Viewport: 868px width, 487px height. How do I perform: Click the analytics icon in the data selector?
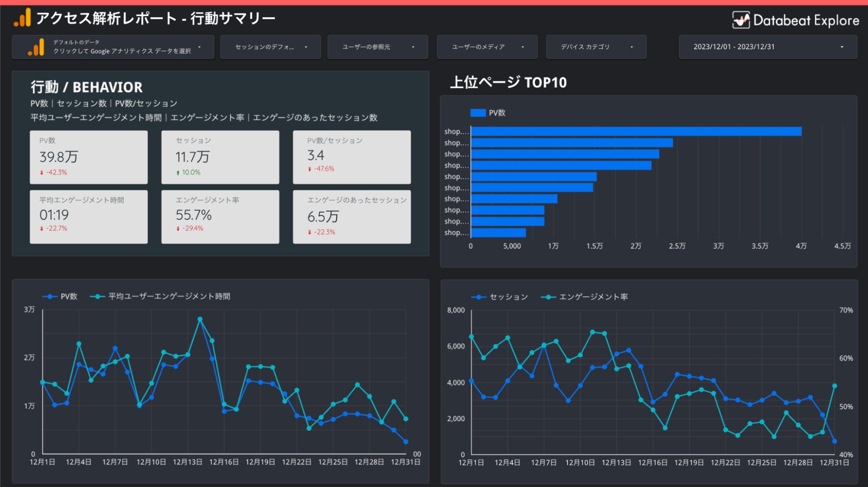click(x=37, y=47)
